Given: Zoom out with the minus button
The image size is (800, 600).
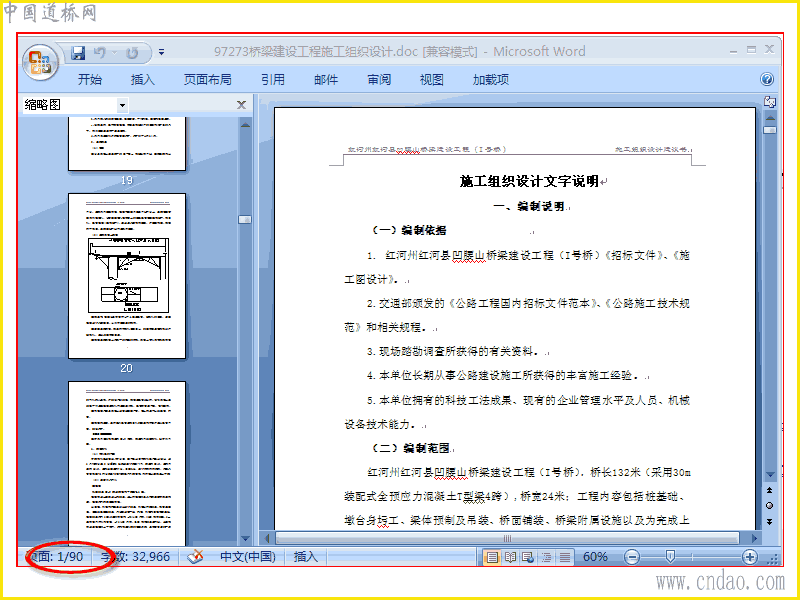Looking at the screenshot, I should (x=632, y=557).
